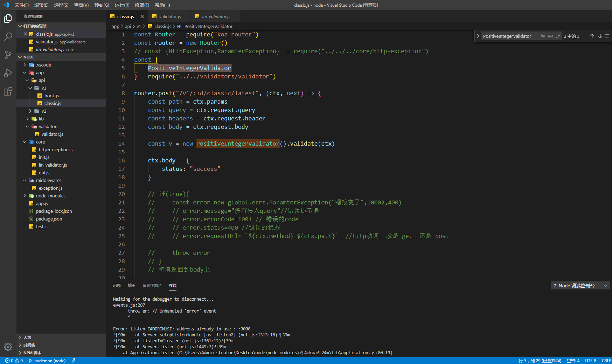Switch to the Terminal panel tab
The width and height of the screenshot is (612, 364).
coord(173,286)
